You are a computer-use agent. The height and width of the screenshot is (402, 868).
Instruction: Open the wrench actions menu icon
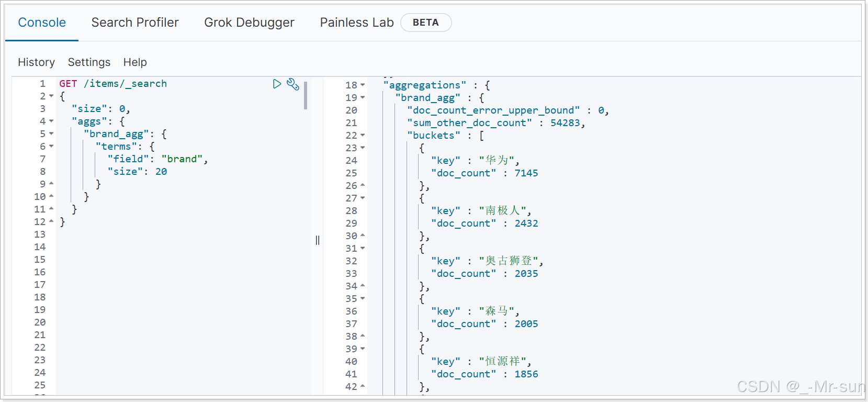point(293,84)
